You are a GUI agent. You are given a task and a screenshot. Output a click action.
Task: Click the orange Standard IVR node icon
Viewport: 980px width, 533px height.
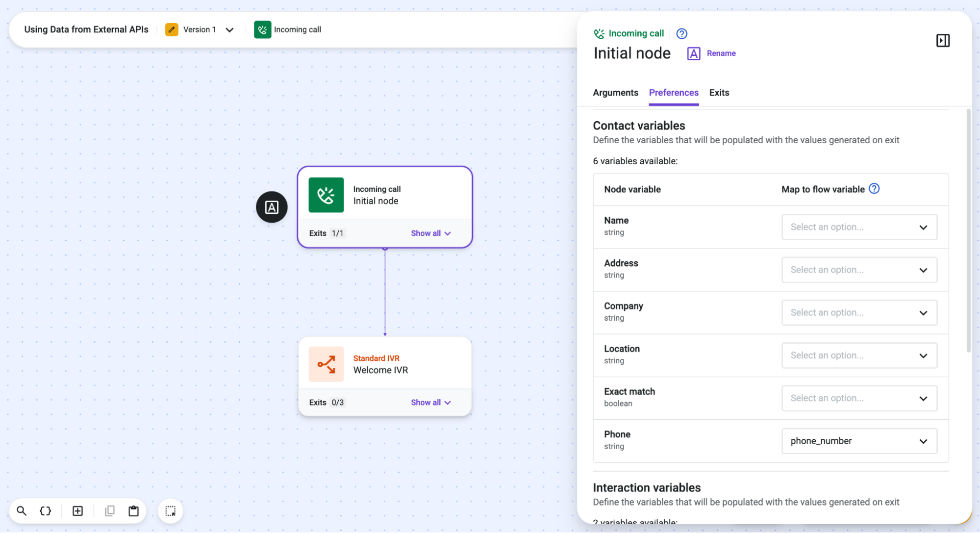point(326,364)
